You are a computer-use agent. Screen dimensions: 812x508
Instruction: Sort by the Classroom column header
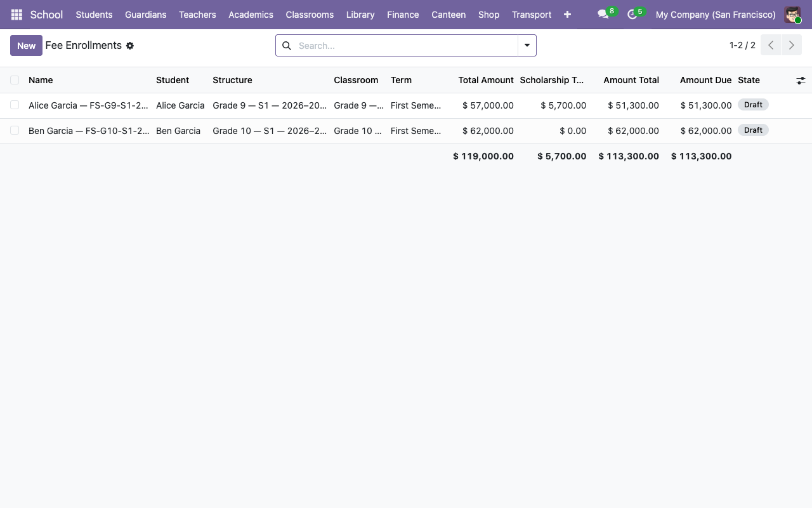coord(359,80)
